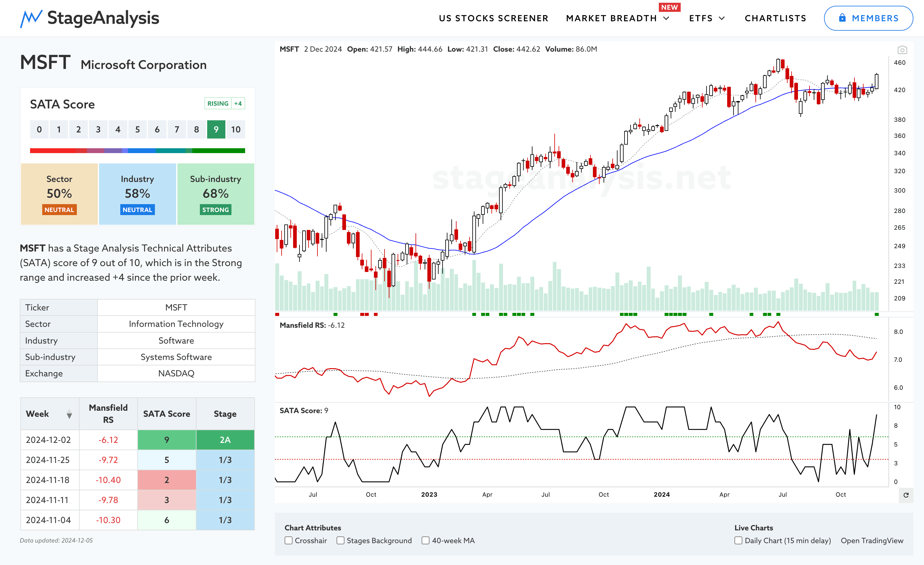
Task: Click the StageAnalysis site title
Action: pos(103,18)
